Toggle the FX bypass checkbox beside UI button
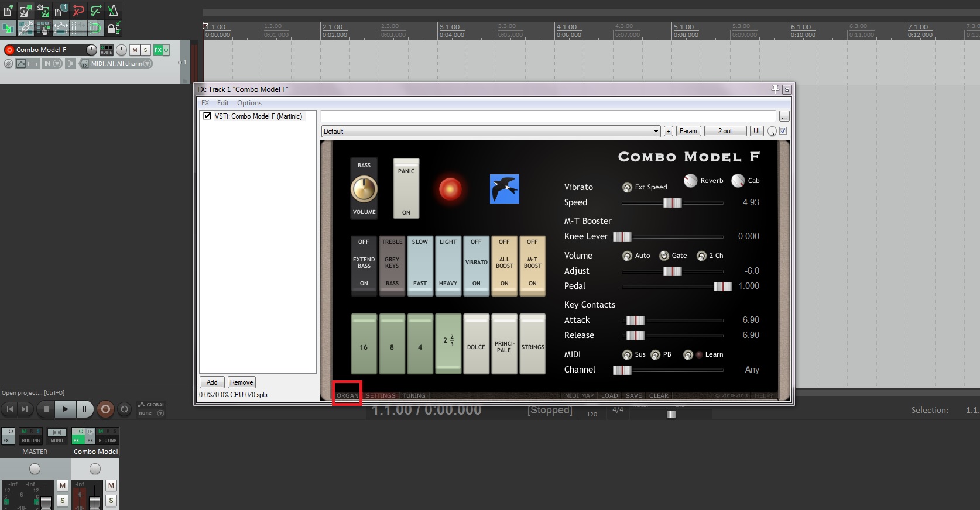This screenshot has height=510, width=980. (x=783, y=131)
